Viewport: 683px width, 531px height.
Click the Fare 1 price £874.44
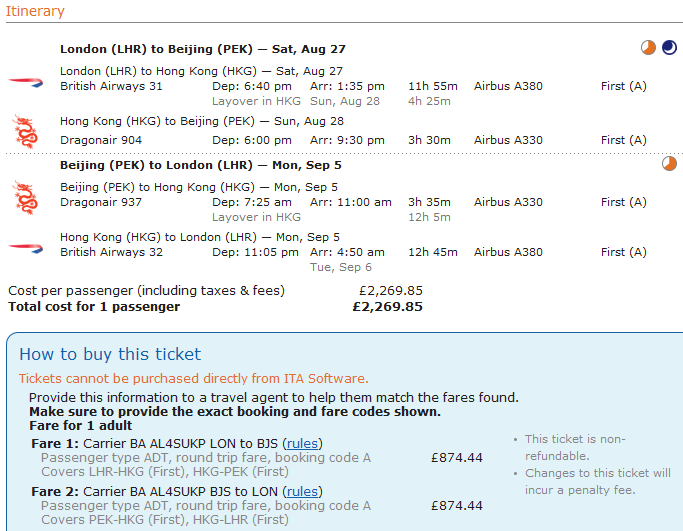(457, 458)
